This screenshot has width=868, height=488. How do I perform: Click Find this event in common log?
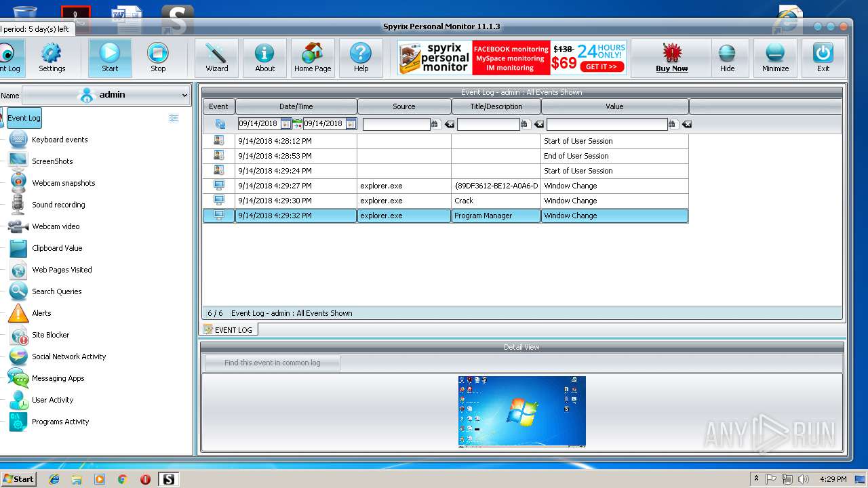click(x=272, y=363)
